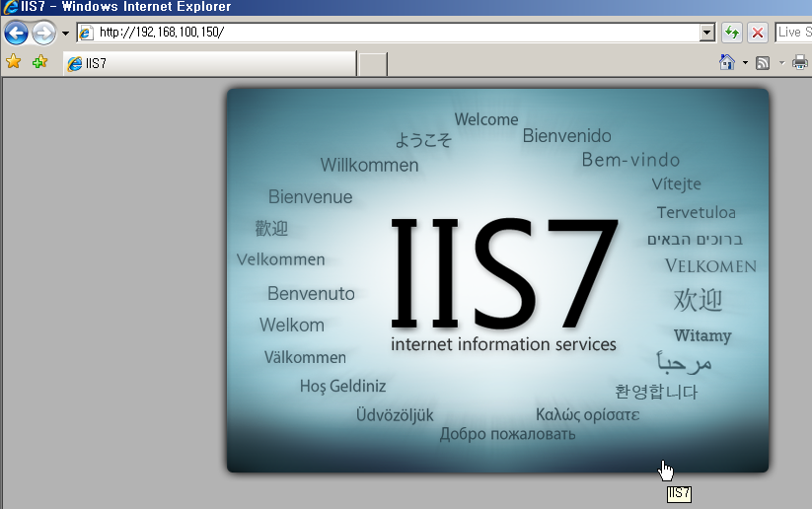Open the Favorites Center star
The height and width of the screenshot is (509, 812).
[14, 62]
